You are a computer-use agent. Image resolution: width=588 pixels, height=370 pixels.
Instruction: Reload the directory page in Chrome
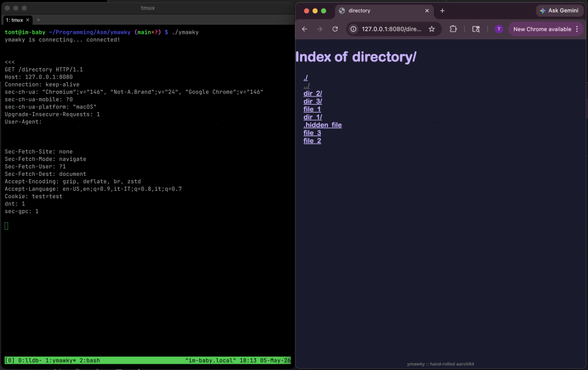[335, 29]
